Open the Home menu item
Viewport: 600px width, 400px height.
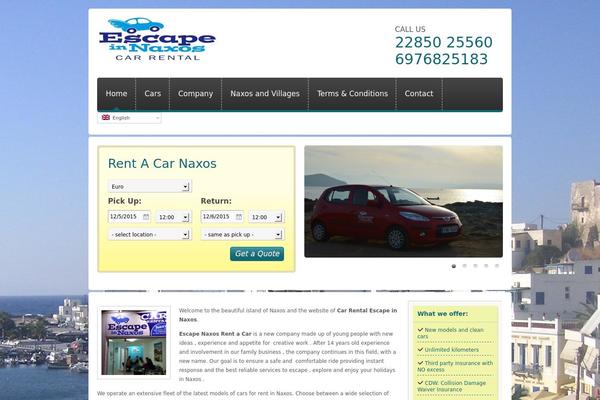116,94
